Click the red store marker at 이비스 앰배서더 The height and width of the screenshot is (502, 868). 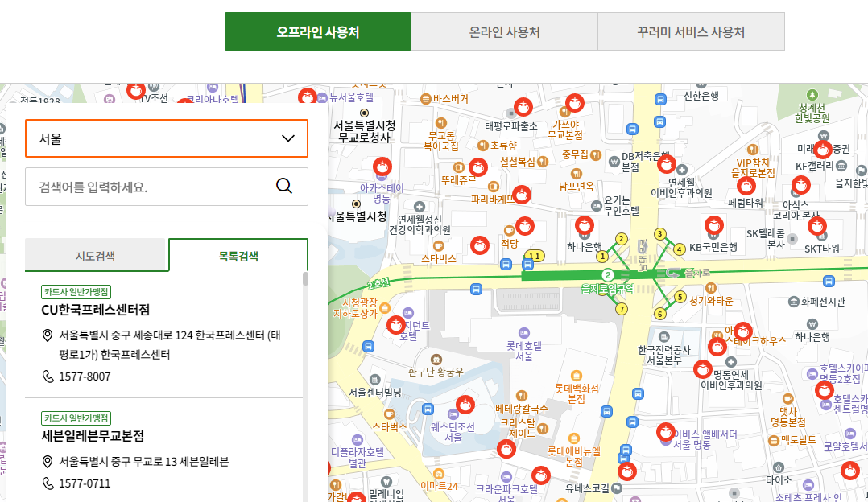(665, 432)
